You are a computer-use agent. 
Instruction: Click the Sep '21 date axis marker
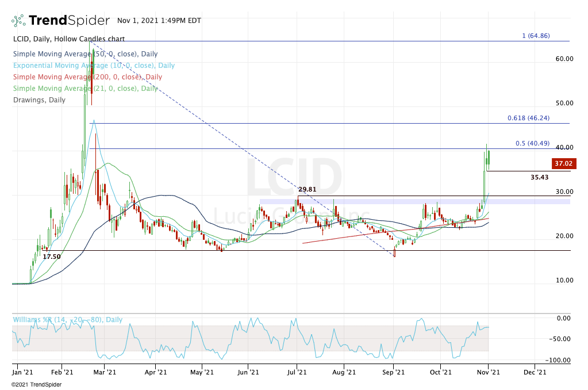393,372
